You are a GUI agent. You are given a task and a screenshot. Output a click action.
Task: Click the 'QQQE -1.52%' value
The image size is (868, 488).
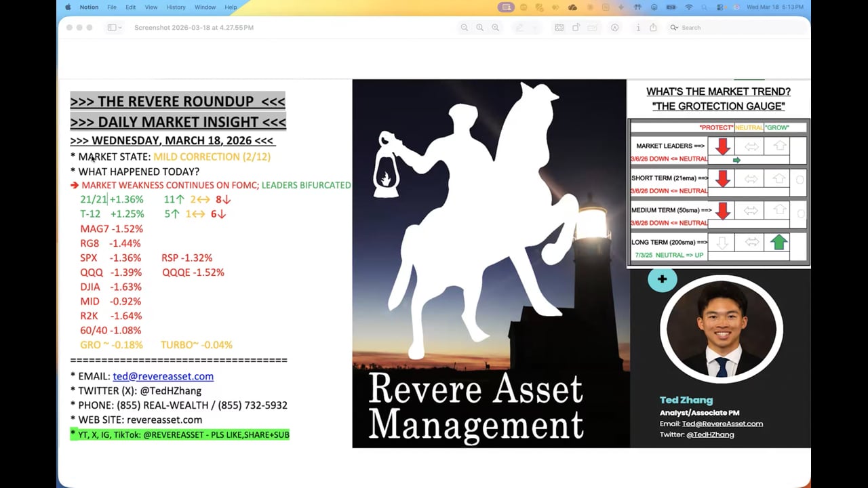tap(193, 272)
